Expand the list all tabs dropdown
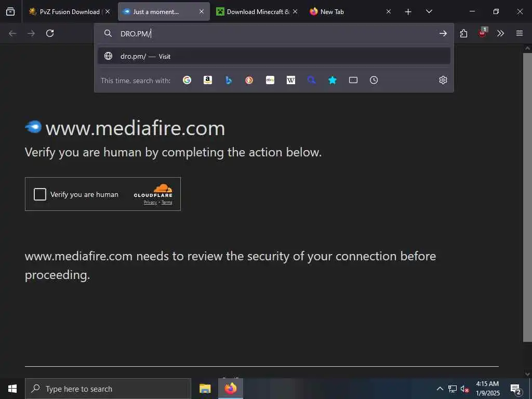Image resolution: width=532 pixels, height=399 pixels. point(429,11)
